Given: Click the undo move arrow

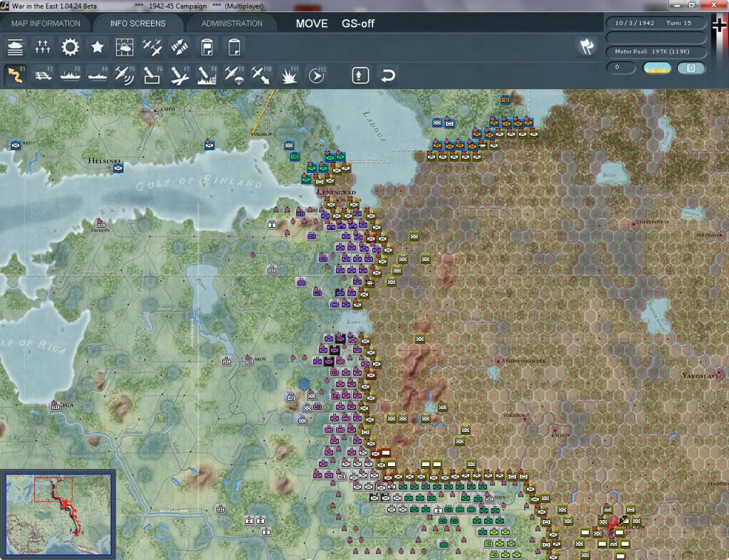Looking at the screenshot, I should click(x=388, y=75).
